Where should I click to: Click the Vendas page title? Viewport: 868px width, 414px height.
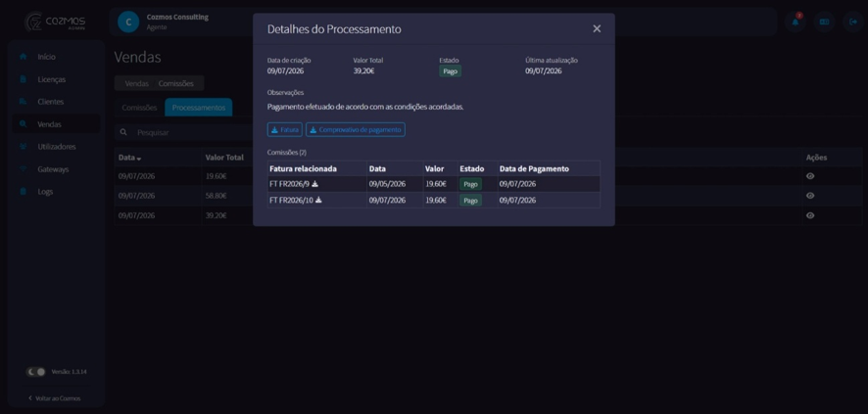(x=137, y=57)
